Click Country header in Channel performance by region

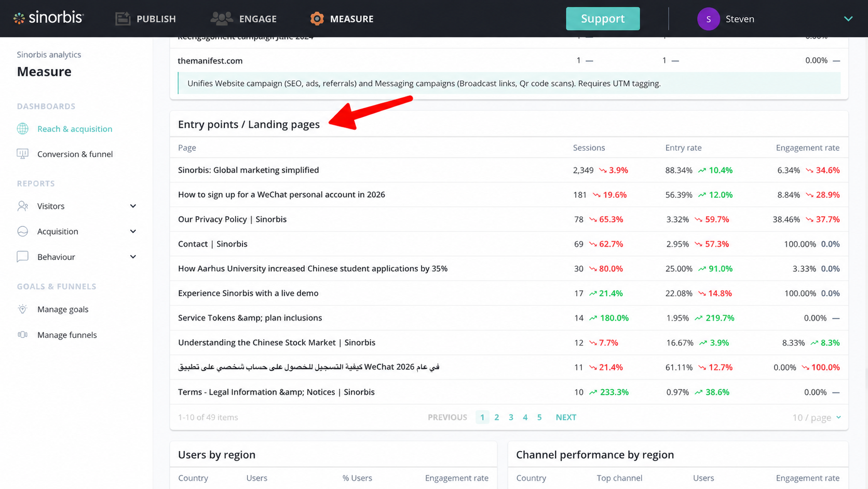[531, 478]
